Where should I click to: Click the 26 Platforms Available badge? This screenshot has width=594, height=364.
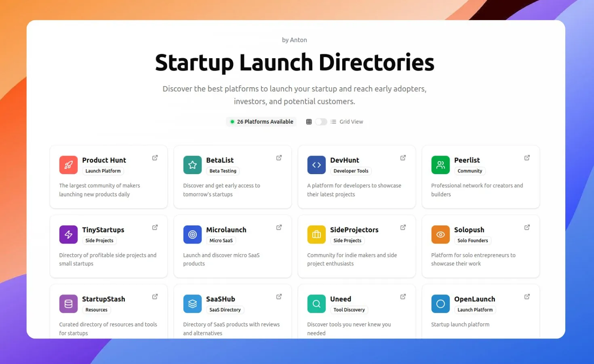point(261,122)
